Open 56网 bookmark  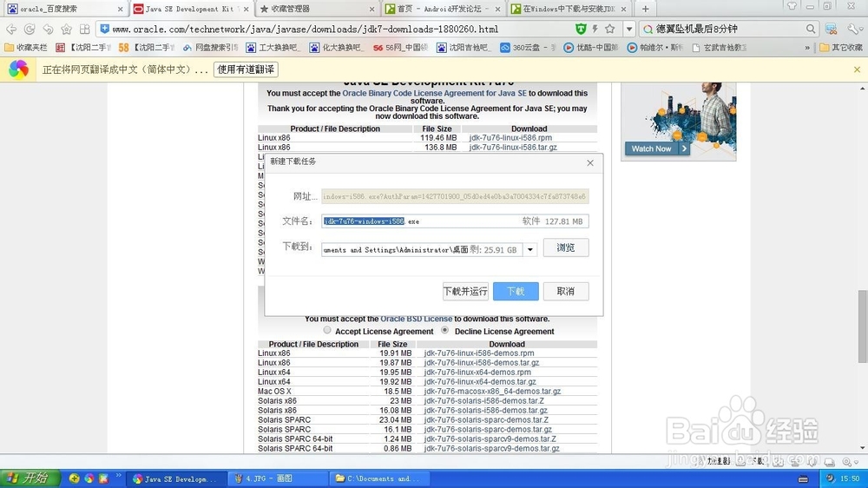click(x=400, y=48)
